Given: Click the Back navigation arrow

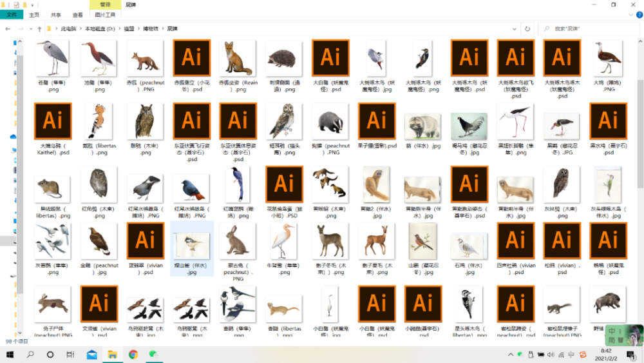Looking at the screenshot, I should [x=8, y=29].
